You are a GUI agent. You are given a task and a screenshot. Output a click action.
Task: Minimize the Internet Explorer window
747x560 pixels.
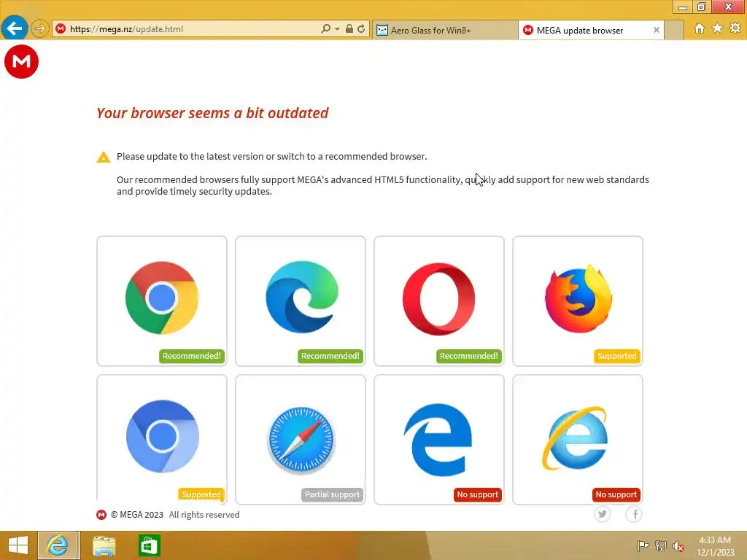point(683,7)
